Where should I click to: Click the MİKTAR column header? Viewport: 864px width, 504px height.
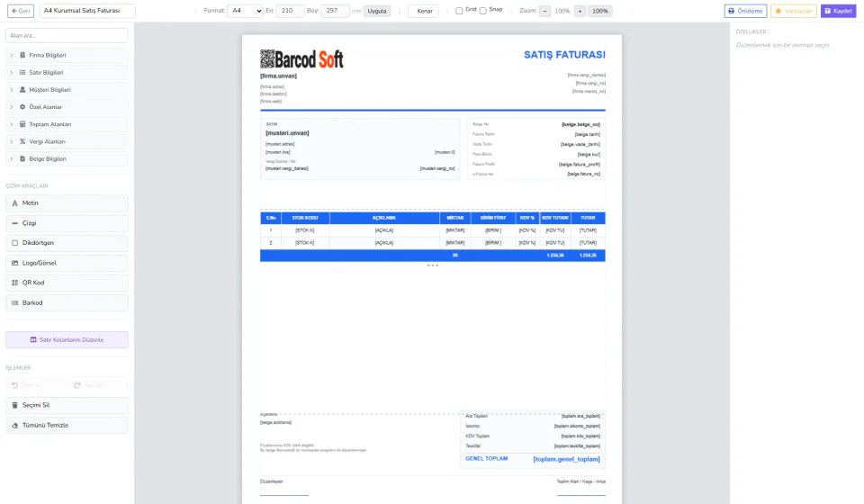click(455, 218)
